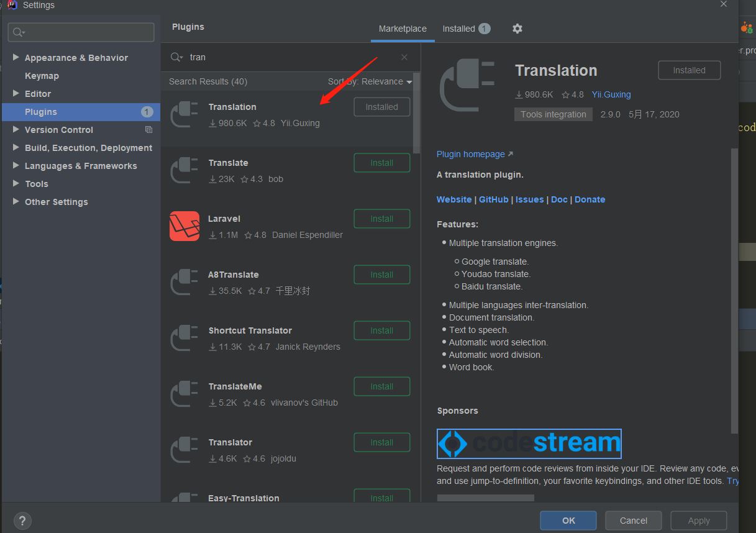The width and height of the screenshot is (756, 533).
Task: Click the Translator plugin icon by jojoldu
Action: pos(184,450)
